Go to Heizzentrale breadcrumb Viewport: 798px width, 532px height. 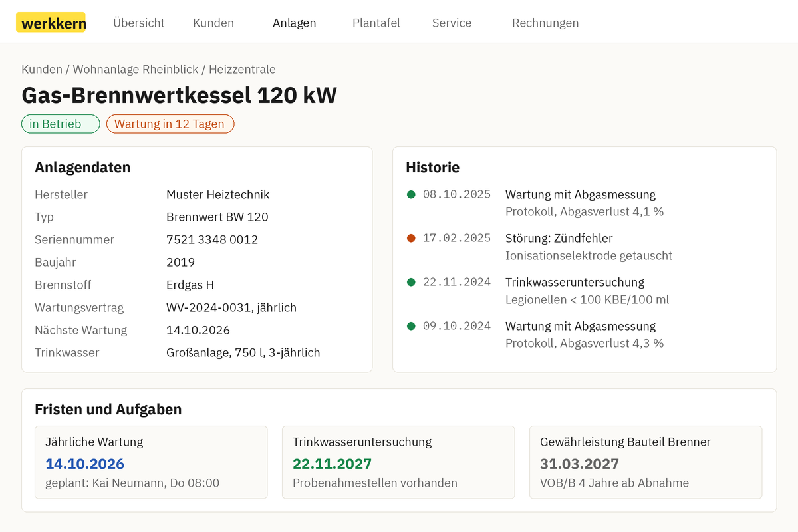(x=242, y=69)
